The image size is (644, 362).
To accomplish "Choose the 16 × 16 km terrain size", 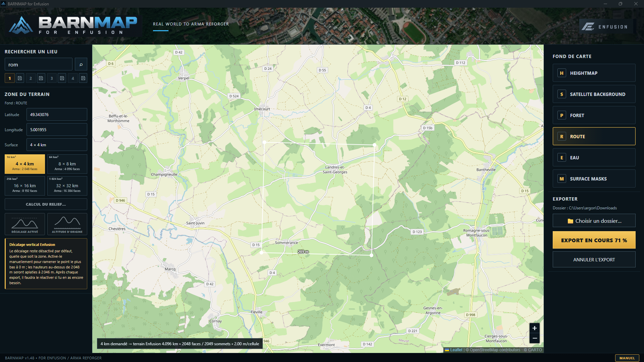I will pos(25,186).
